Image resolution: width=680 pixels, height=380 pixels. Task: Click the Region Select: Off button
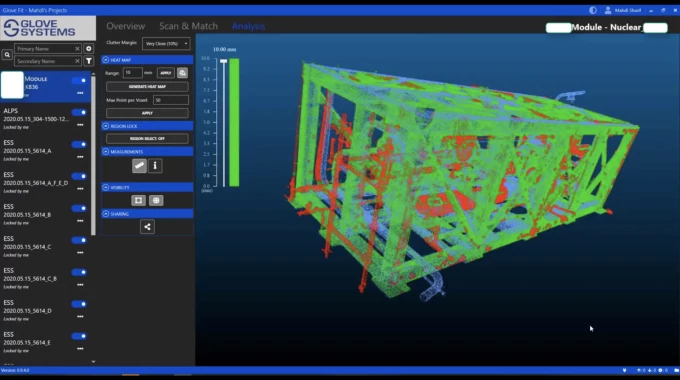point(147,138)
